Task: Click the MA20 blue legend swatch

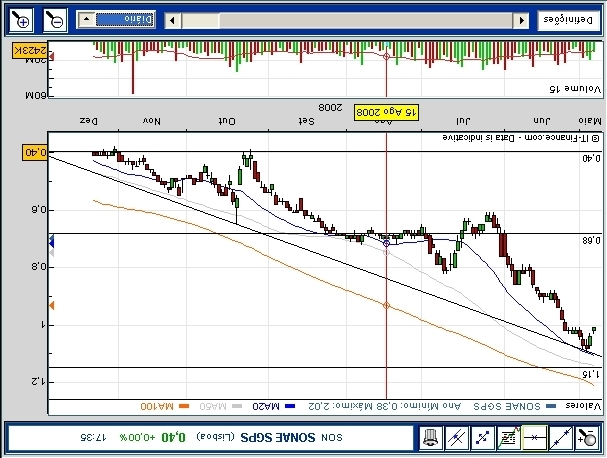Action: [290, 406]
